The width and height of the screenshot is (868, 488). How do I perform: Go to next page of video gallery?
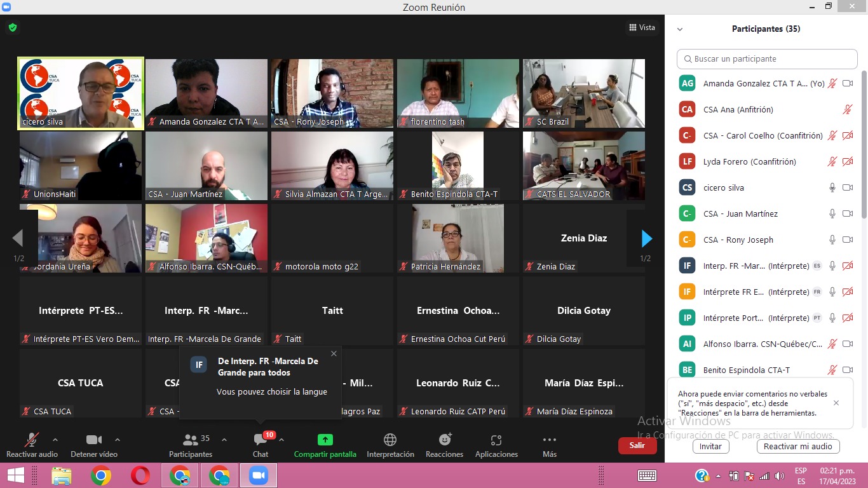646,238
